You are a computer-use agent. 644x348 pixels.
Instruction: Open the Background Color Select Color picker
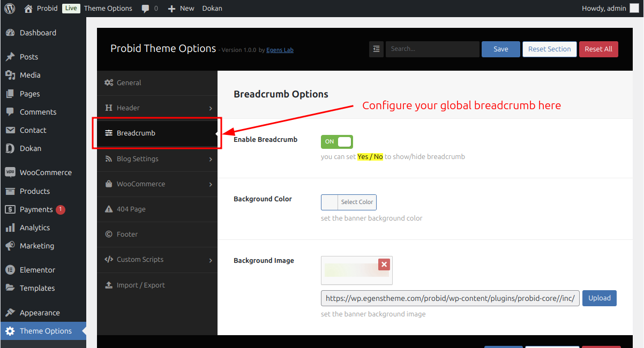349,202
